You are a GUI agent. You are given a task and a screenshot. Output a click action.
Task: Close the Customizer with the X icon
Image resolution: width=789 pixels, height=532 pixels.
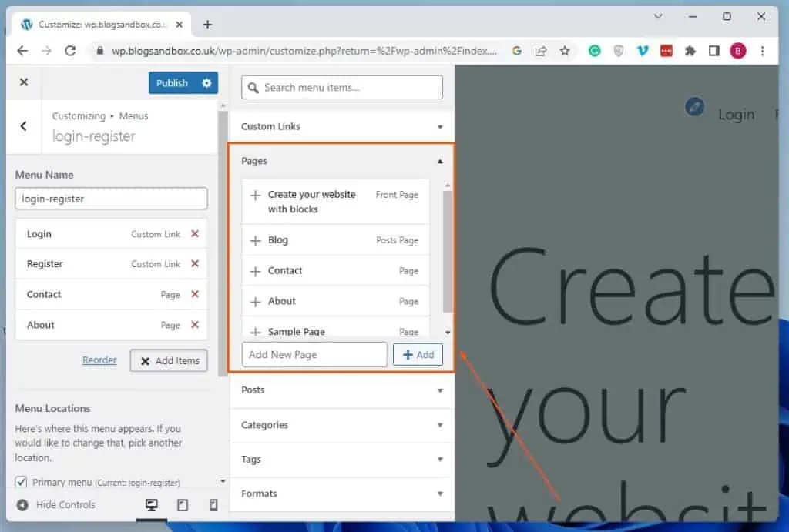point(22,82)
